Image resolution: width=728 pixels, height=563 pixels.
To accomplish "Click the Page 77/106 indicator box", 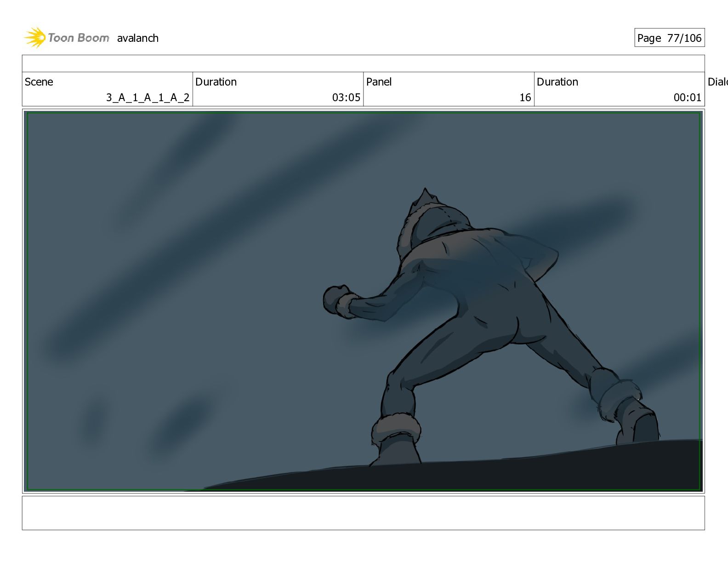I will point(669,38).
